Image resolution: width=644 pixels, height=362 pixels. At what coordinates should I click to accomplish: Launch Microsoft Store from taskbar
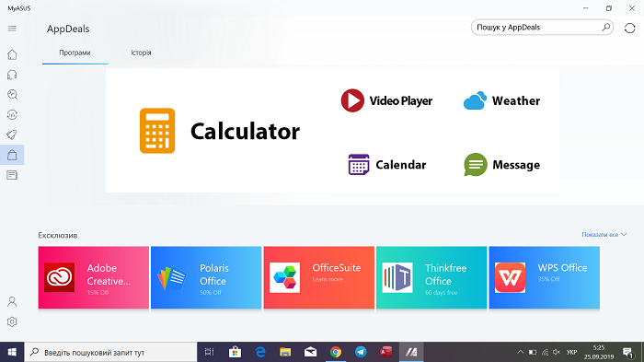tap(235, 352)
